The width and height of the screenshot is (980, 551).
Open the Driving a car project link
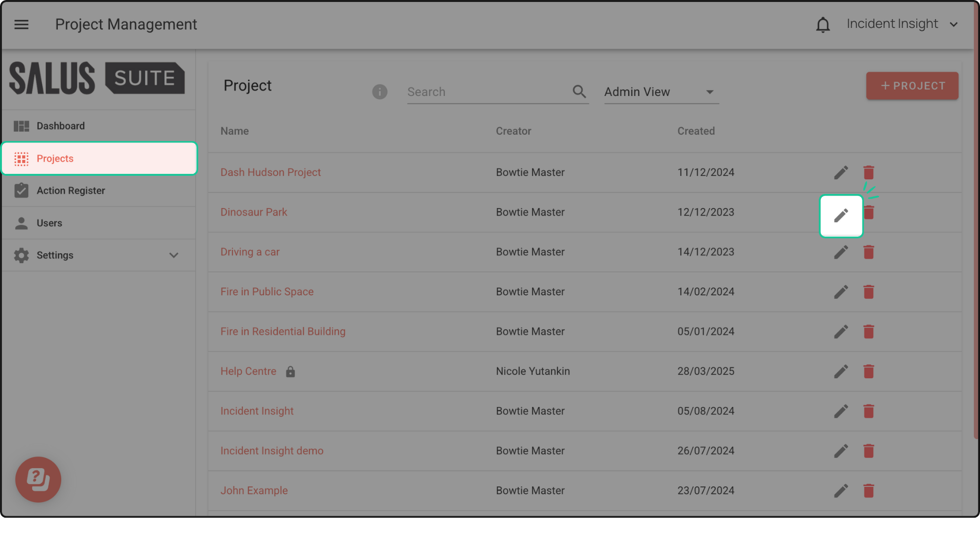point(249,252)
